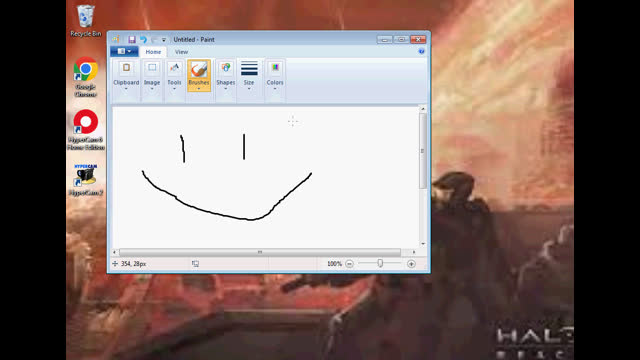Minimize the Paint window

[x=384, y=40]
